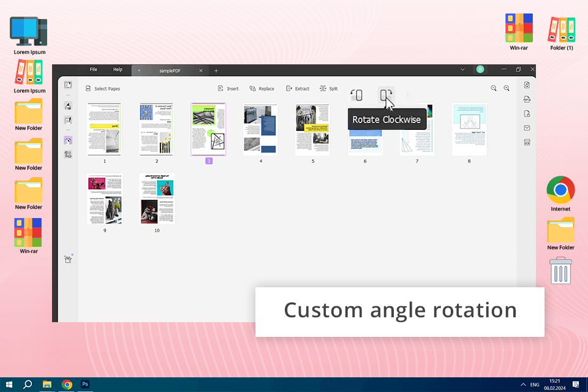Open the reader mode icon at sidebar top
Viewport: 588px width, 392px height.
tap(68, 85)
